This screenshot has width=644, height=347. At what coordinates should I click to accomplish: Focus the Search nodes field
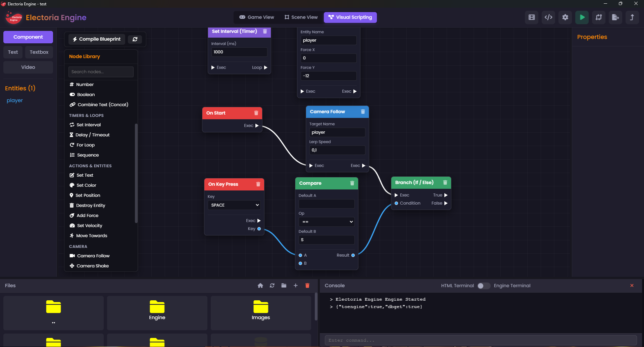point(101,72)
